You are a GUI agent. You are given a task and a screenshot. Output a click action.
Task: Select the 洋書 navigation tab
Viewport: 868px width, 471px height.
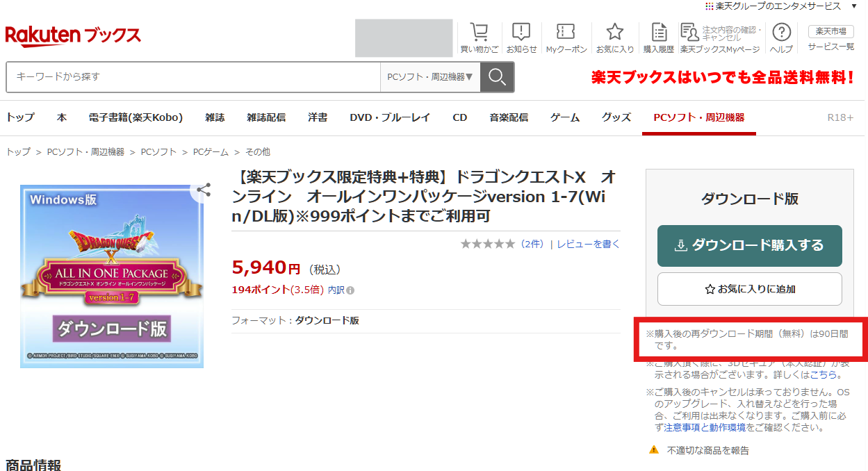tap(318, 117)
